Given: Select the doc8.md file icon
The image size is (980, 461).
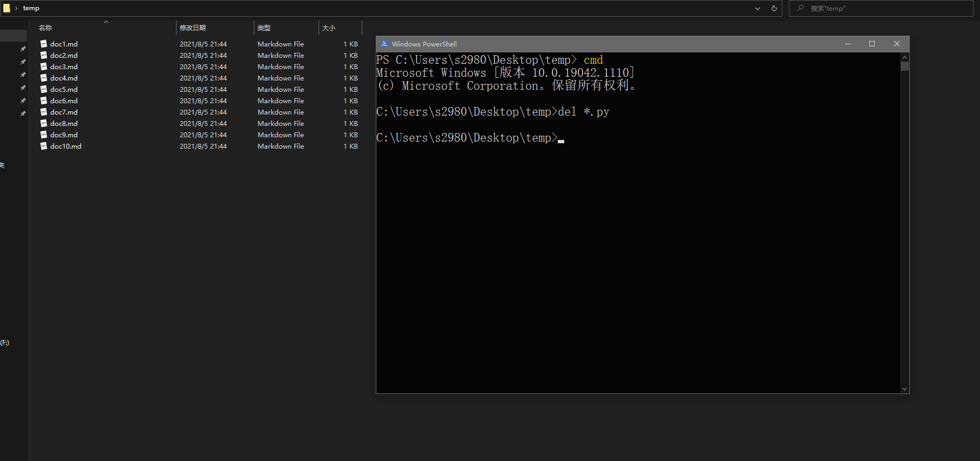Looking at the screenshot, I should click(44, 123).
